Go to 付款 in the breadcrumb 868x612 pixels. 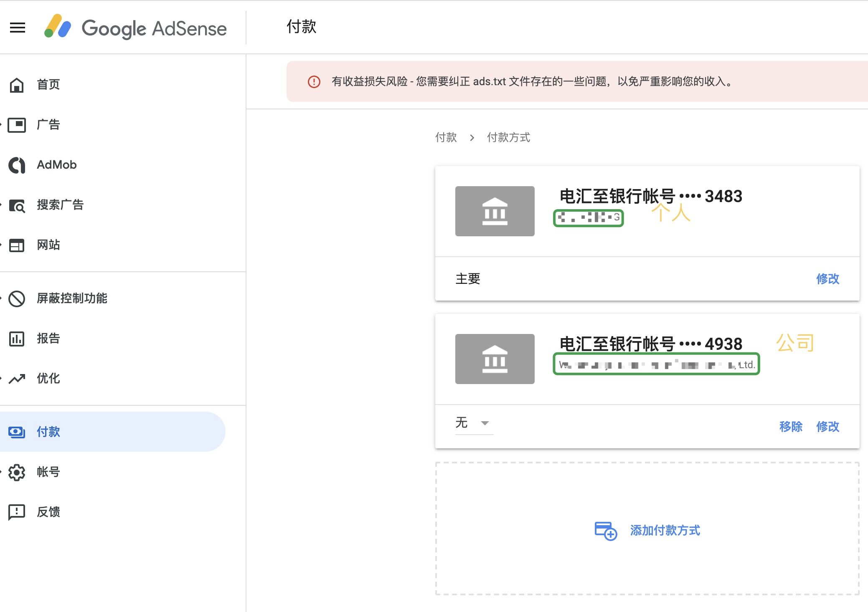tap(446, 137)
